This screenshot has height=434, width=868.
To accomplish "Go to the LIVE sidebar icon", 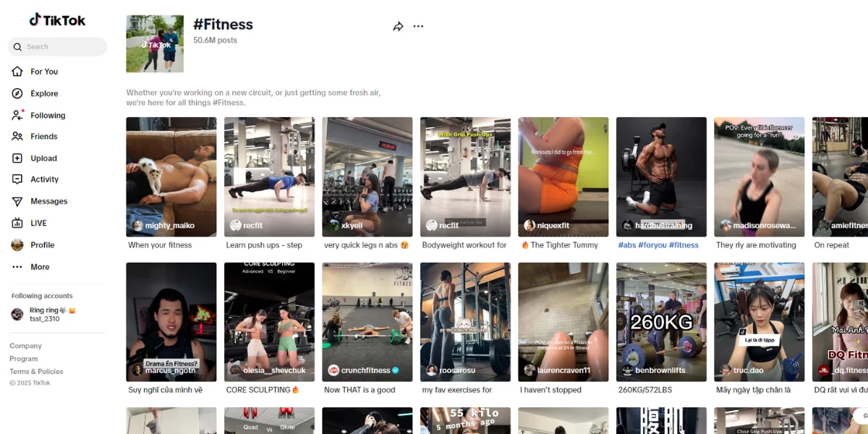I will (x=17, y=223).
